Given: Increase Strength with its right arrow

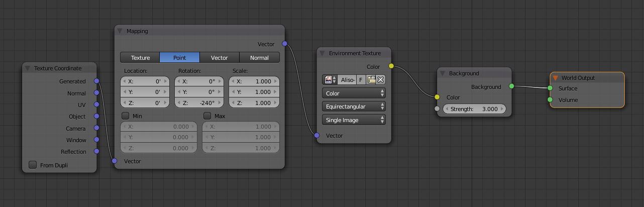Looking at the screenshot, I should click(x=502, y=109).
